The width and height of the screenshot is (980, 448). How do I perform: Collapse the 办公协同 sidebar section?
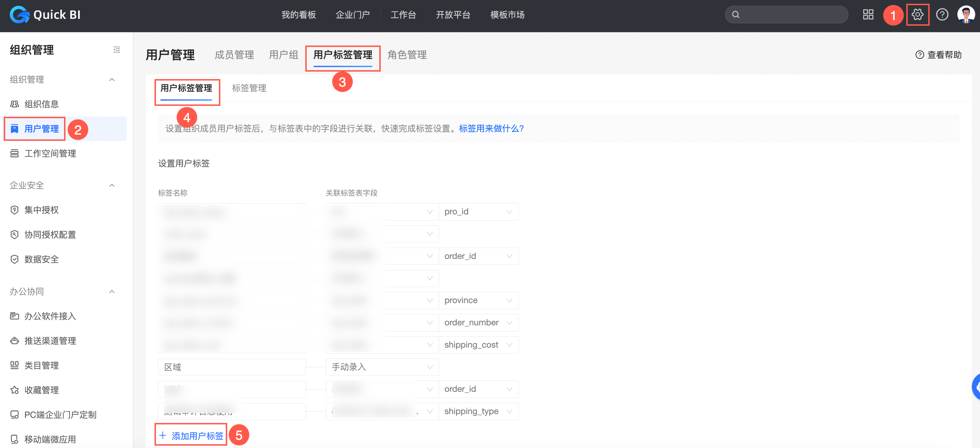click(x=112, y=292)
